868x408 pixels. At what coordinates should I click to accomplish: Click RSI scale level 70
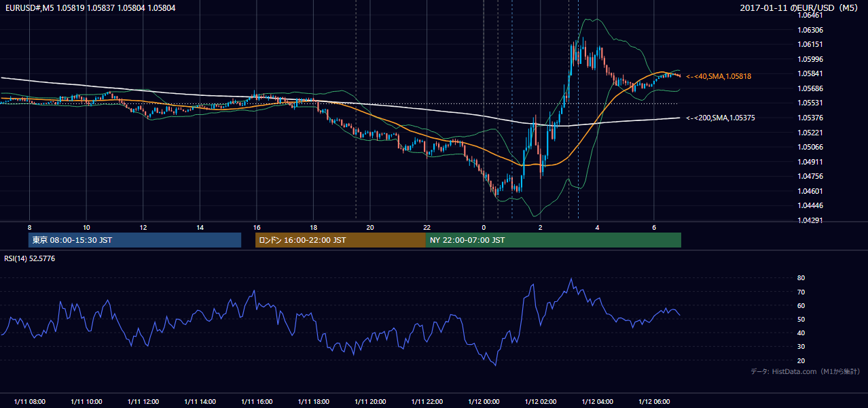point(801,292)
